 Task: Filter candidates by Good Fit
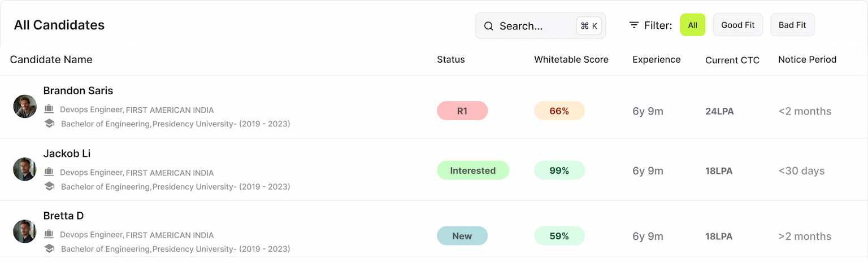pyautogui.click(x=738, y=25)
